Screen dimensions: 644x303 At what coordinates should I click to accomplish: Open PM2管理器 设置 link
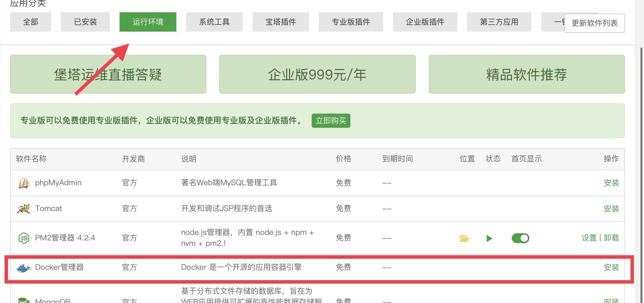pos(589,238)
